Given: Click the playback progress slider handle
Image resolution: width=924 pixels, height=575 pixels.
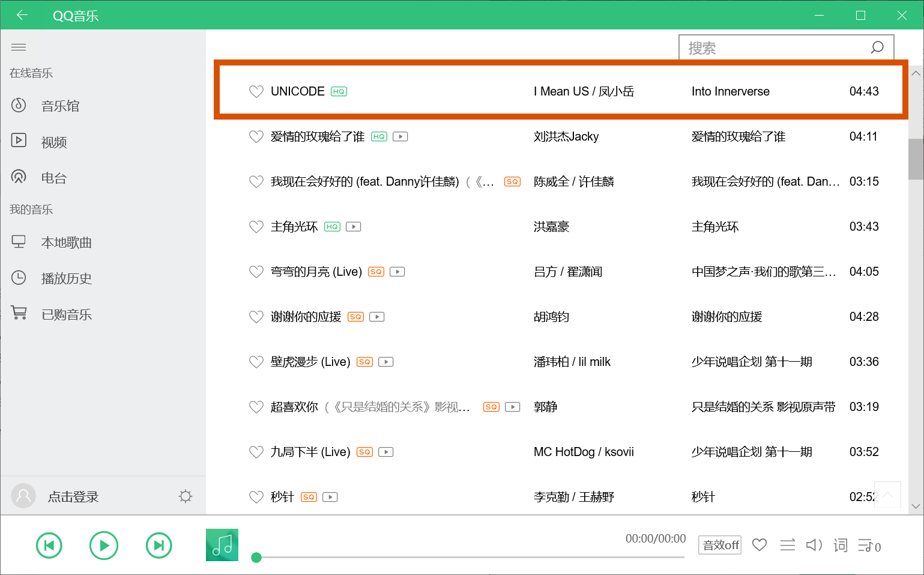Looking at the screenshot, I should tap(256, 558).
